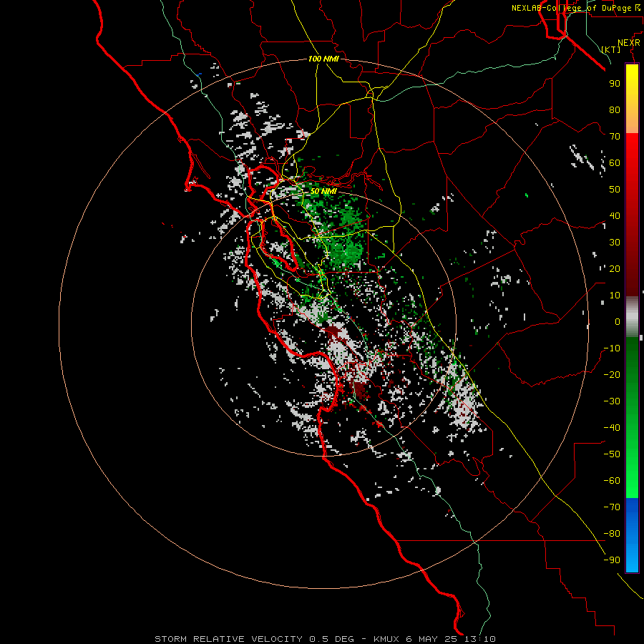
Task: Click the [KT] units label
Action: pos(610,49)
